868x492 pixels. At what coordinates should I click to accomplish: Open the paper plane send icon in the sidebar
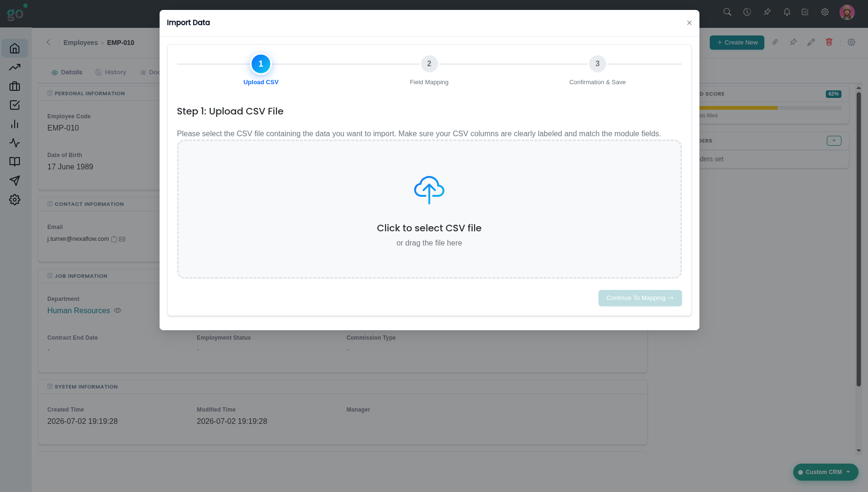[x=15, y=181]
